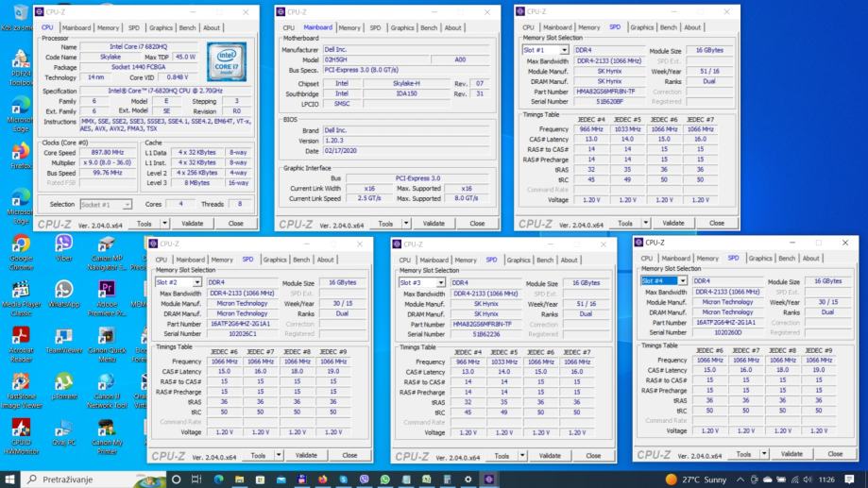Click Task View button on taskbar

tap(196, 480)
